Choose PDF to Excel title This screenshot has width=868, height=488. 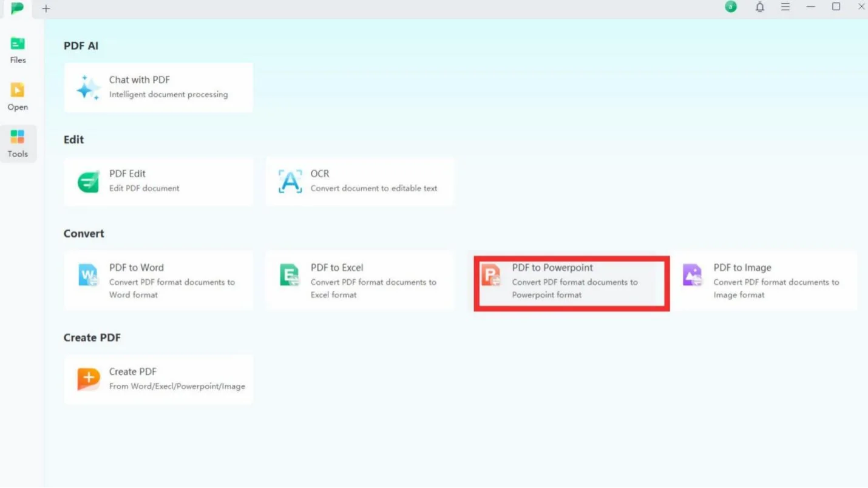(x=337, y=268)
